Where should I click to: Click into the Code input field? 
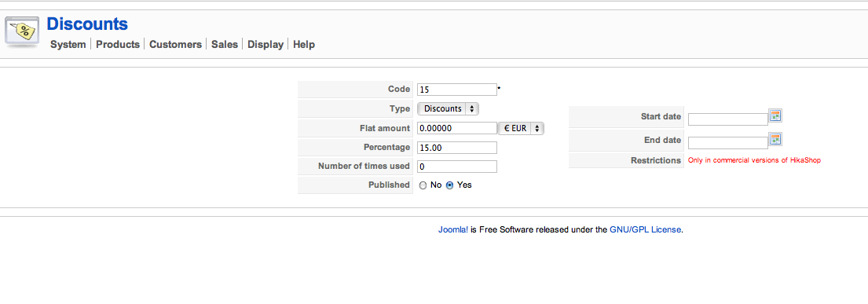(x=457, y=90)
